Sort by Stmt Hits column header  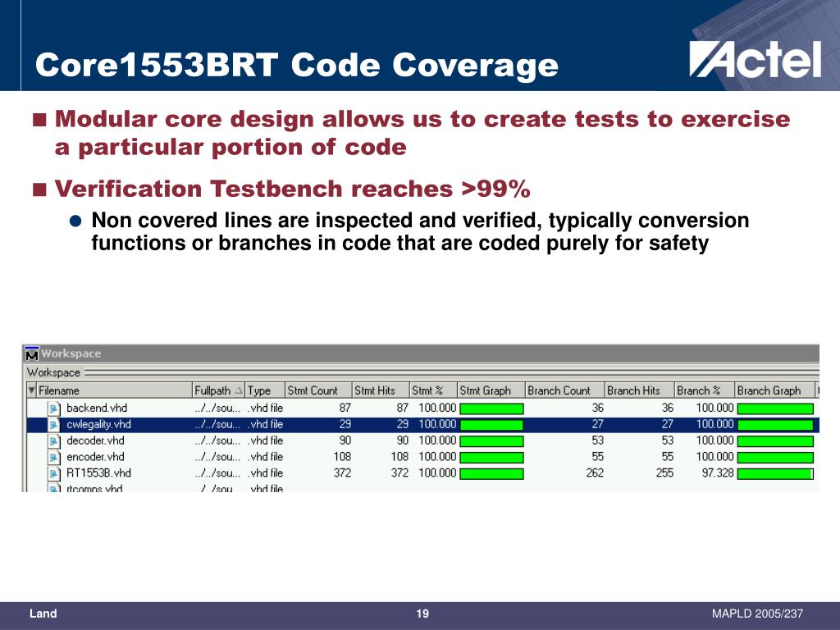pyautogui.click(x=381, y=390)
